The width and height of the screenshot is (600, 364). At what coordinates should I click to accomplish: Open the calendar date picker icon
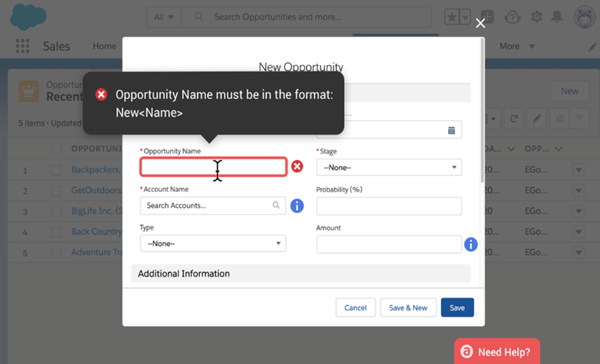click(x=452, y=130)
